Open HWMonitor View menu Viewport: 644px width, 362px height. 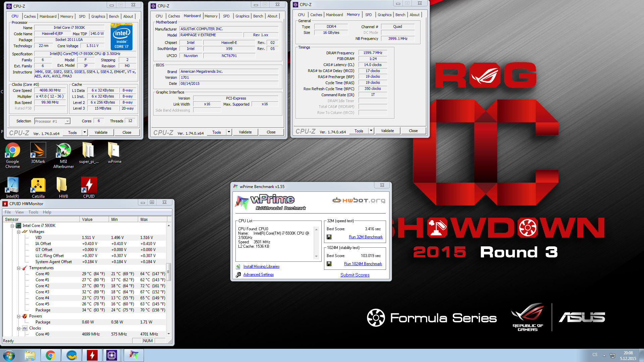(x=19, y=212)
